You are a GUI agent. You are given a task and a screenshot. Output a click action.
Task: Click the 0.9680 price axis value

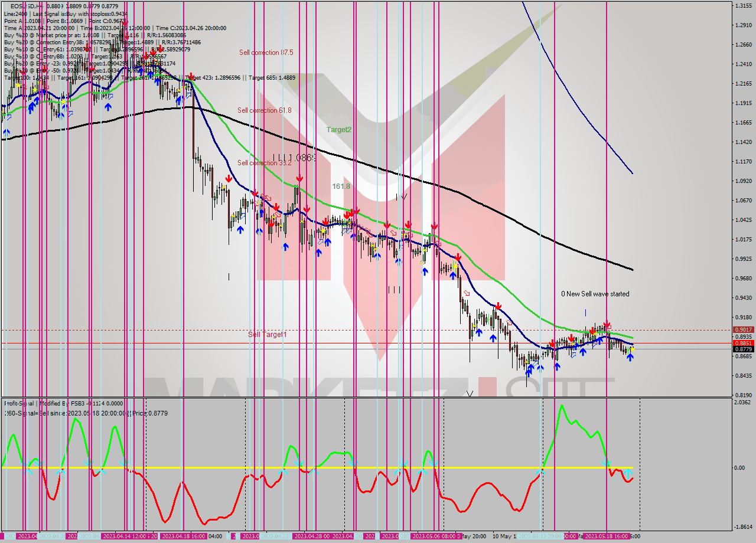click(x=742, y=278)
